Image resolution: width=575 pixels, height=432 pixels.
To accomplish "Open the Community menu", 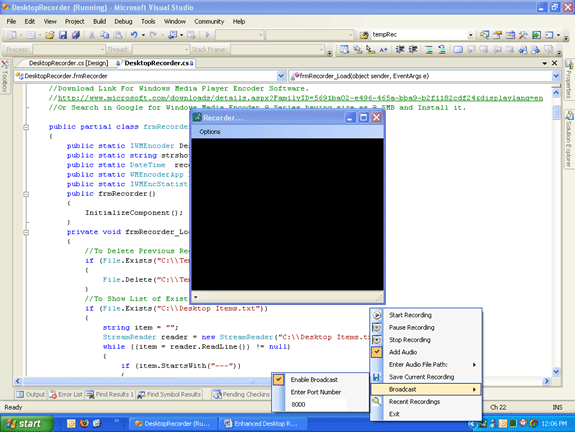I will tap(209, 21).
